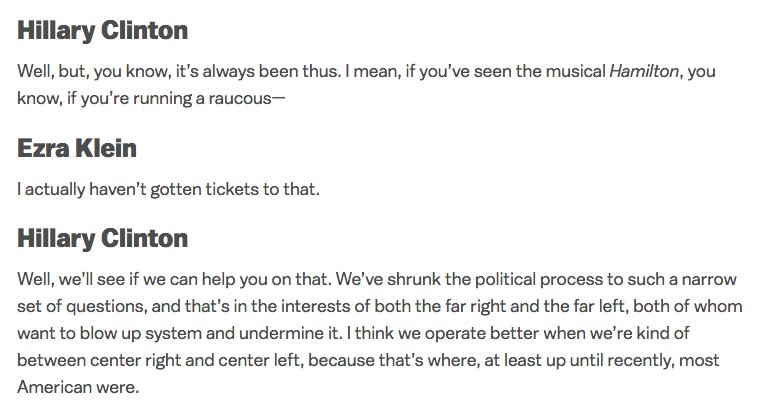Click the word raucous in first reply
Viewport: 767px width, 415px height.
coord(240,99)
